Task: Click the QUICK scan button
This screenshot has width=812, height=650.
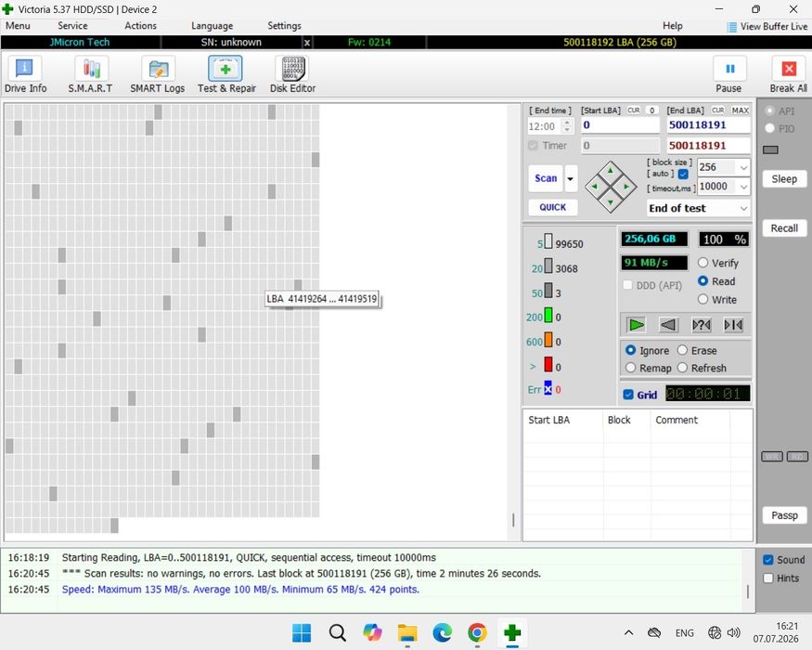Action: [x=552, y=207]
